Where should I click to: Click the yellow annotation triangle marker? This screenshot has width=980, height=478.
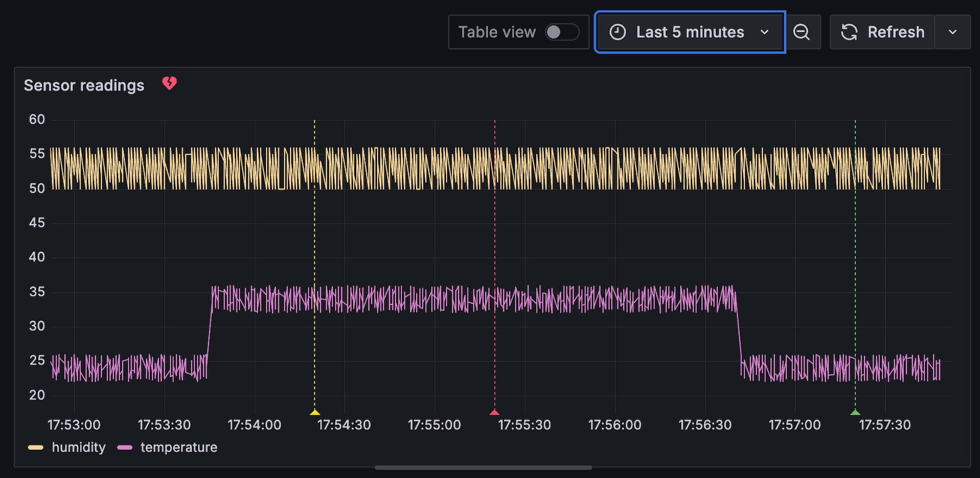(315, 412)
